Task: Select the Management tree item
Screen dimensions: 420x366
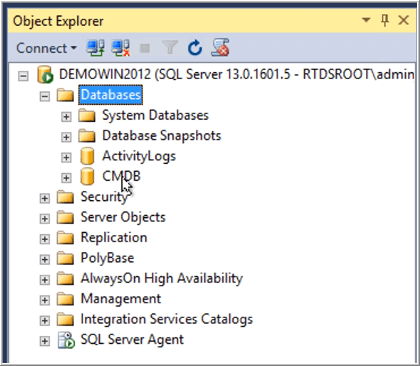Action: pos(121,299)
